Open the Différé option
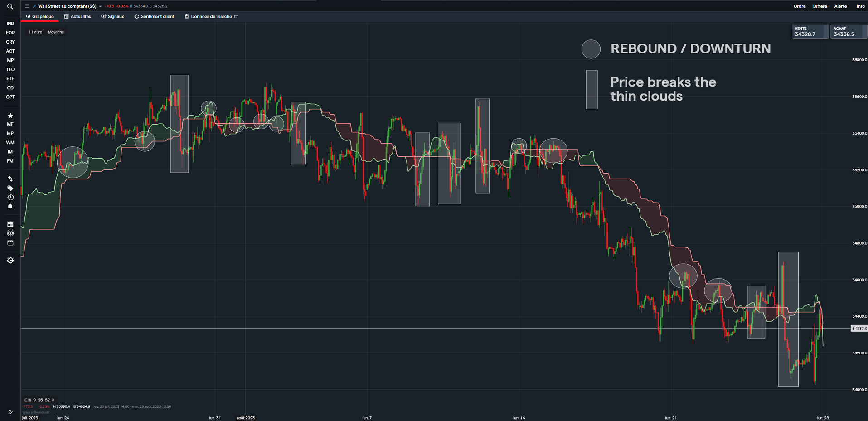The width and height of the screenshot is (868, 421). pos(820,6)
